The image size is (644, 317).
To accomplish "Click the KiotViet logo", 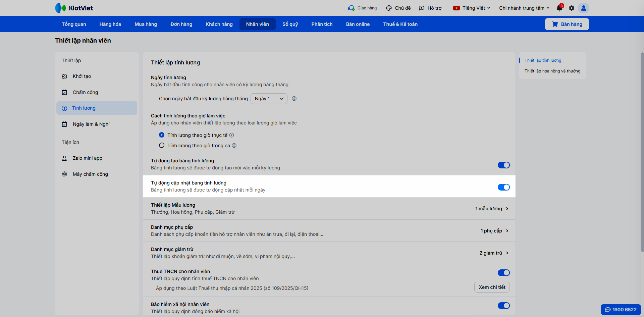I will point(74,8).
